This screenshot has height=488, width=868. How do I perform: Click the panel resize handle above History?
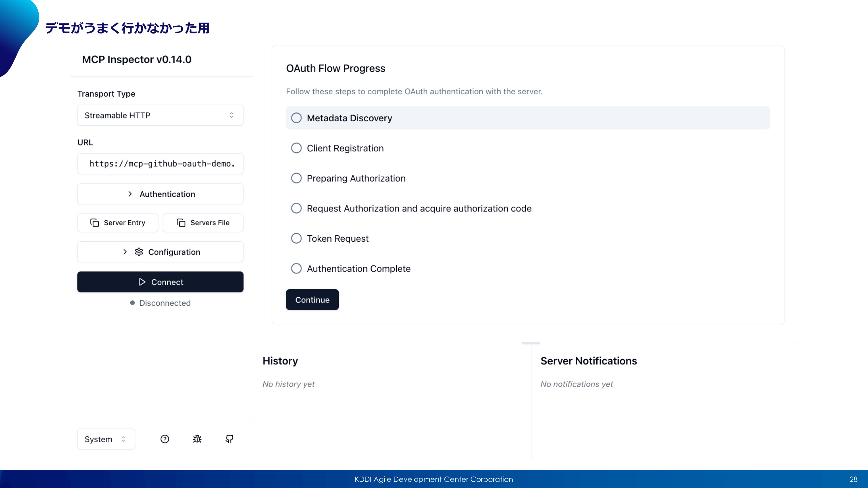531,343
